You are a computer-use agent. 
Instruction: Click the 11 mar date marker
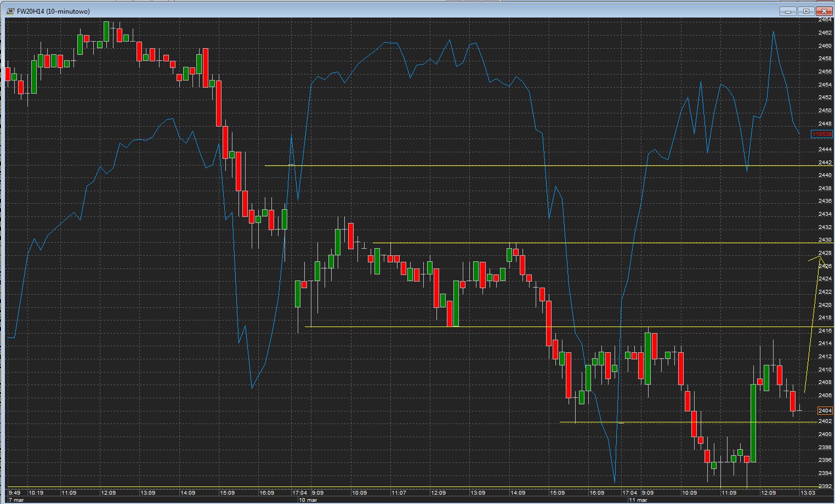coord(638,500)
